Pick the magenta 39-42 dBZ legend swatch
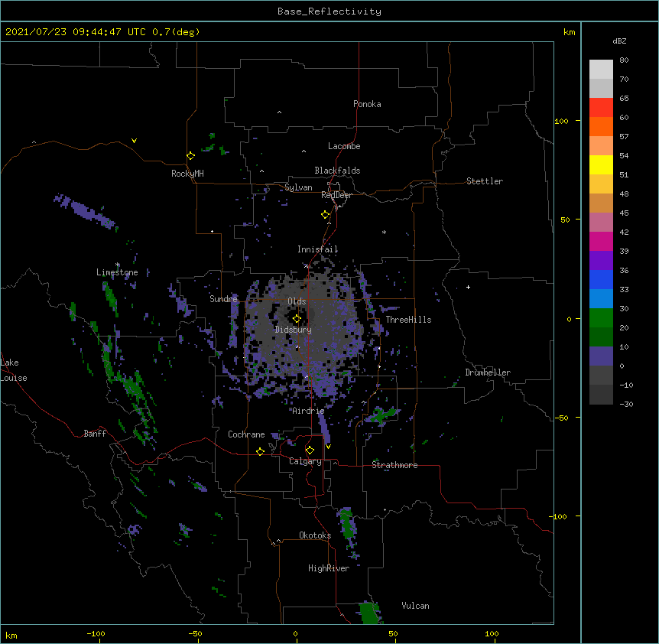The height and width of the screenshot is (644, 659). 601,241
